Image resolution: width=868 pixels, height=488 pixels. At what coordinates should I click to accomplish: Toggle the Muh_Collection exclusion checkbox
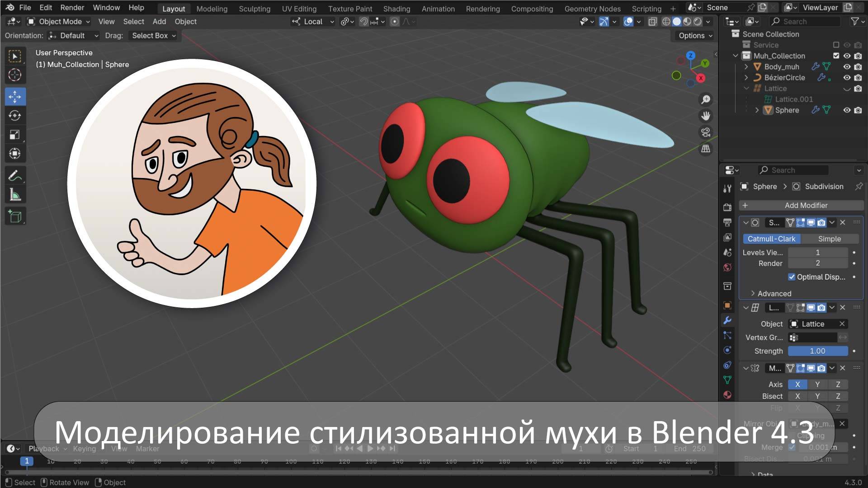point(836,56)
